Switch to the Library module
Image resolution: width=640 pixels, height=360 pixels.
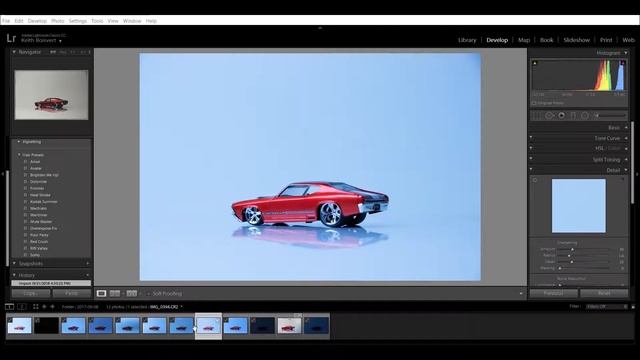(x=467, y=40)
